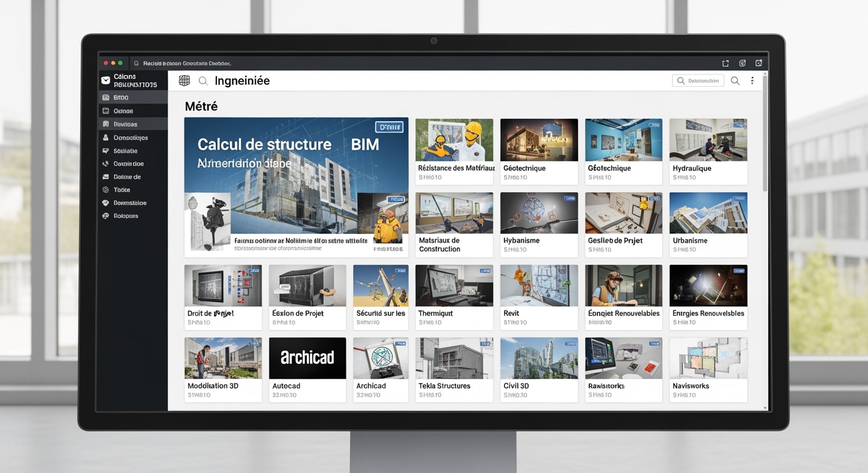Open the Dotore de sidebar item
The image size is (868, 473).
click(133, 177)
